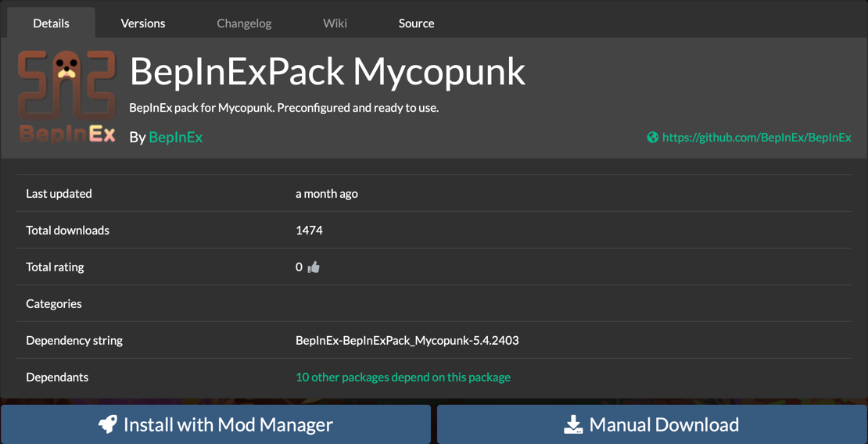Viewport: 868px width, 444px height.
Task: Open the Details tab
Action: (x=51, y=23)
